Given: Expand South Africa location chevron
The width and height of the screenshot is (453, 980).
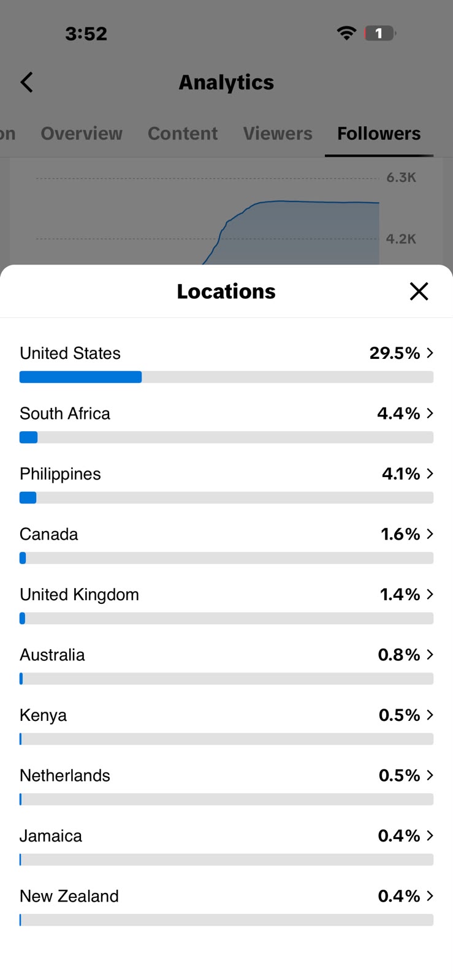Looking at the screenshot, I should (x=430, y=413).
